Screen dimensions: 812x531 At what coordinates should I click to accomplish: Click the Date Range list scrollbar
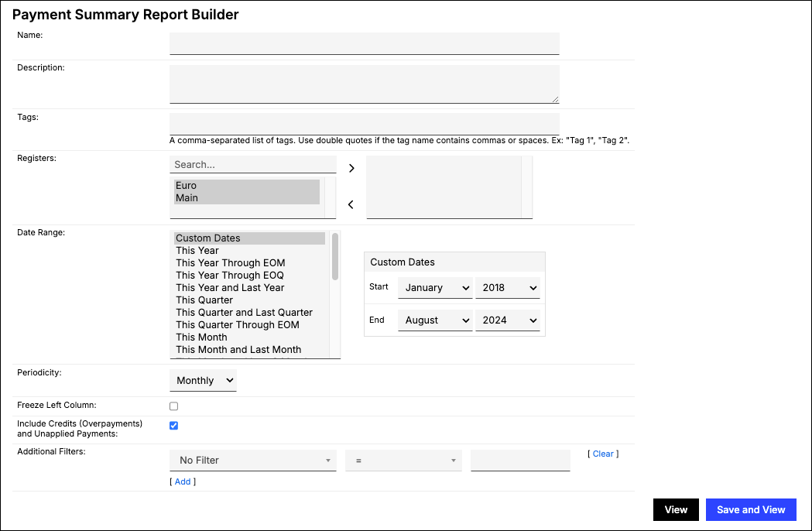click(335, 256)
